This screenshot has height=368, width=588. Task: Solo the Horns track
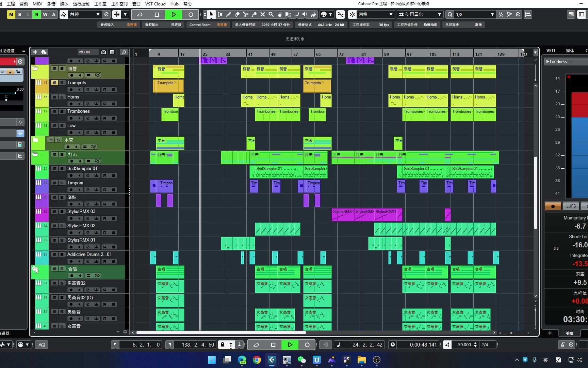[x=62, y=97]
